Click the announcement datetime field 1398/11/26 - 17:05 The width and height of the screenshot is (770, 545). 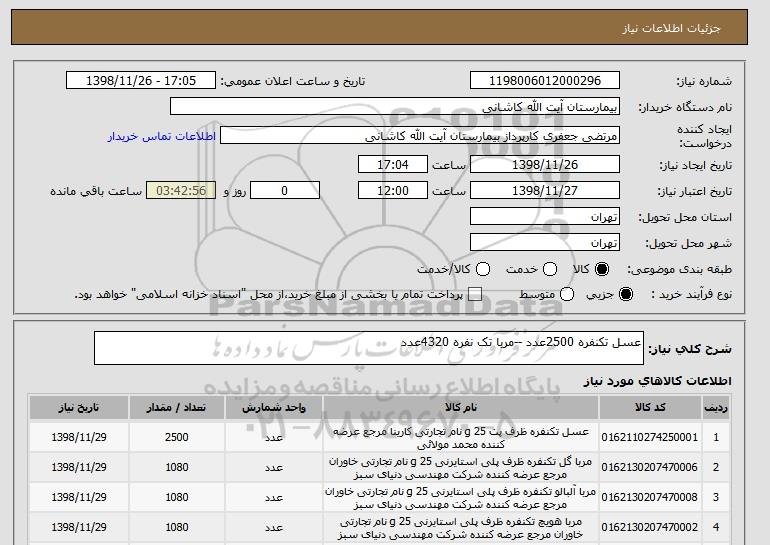click(x=141, y=81)
